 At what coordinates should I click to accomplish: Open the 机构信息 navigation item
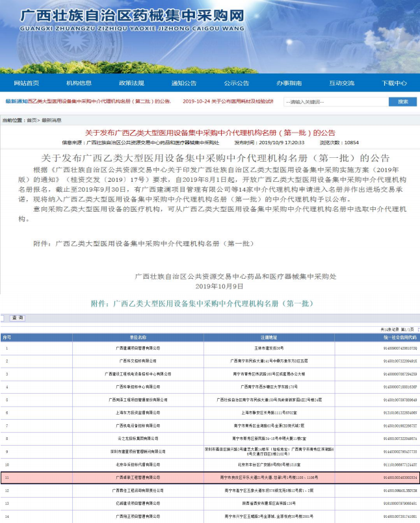79,83
